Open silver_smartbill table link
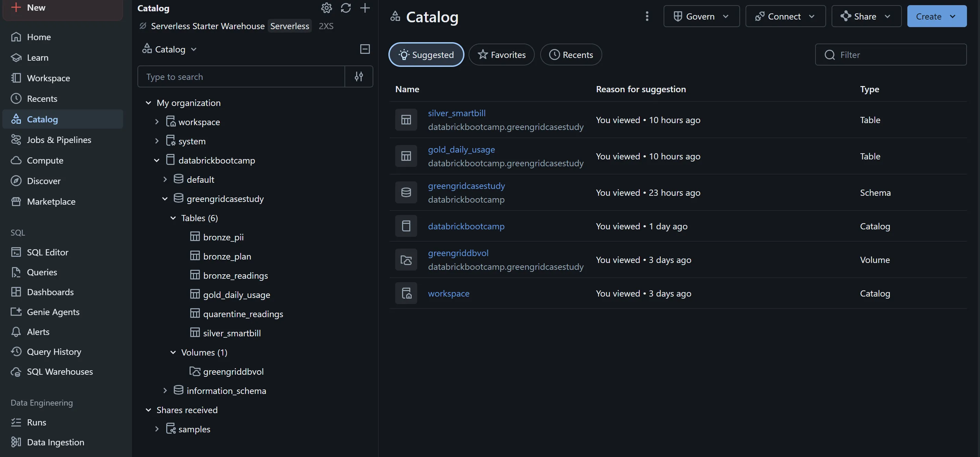This screenshot has width=980, height=457. click(456, 113)
